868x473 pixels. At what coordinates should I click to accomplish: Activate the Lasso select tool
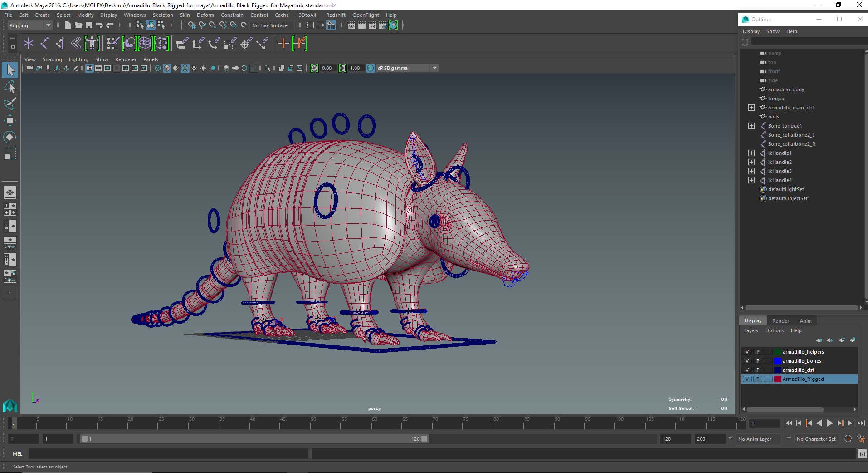[10, 87]
